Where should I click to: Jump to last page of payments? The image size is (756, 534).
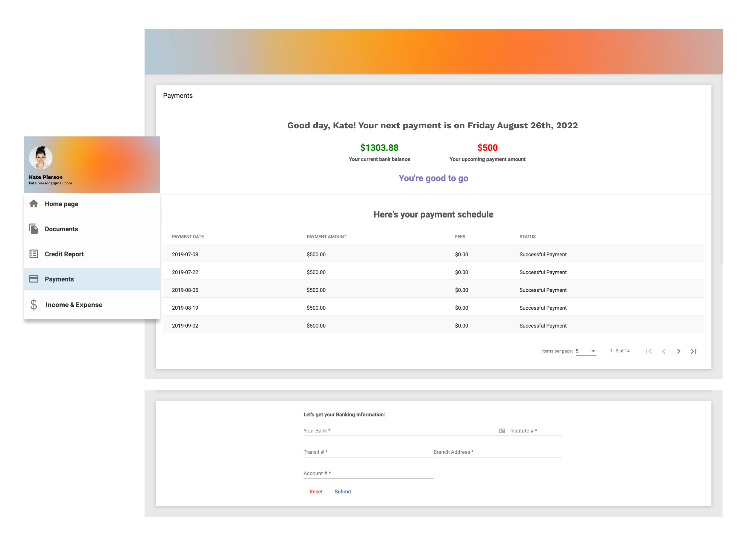tap(693, 351)
